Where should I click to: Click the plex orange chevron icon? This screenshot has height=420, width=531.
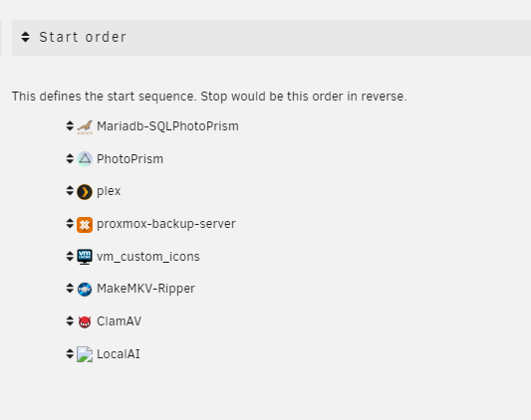pos(85,192)
